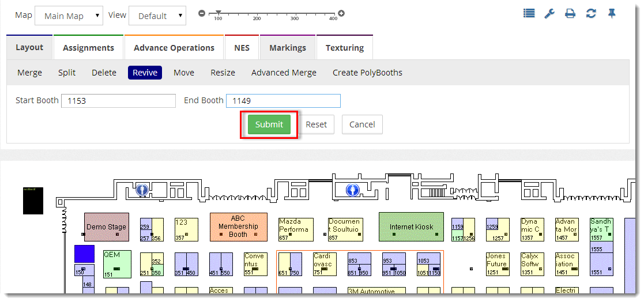Click booth 148 on the map
This screenshot has width=644, height=302.
coord(88,281)
